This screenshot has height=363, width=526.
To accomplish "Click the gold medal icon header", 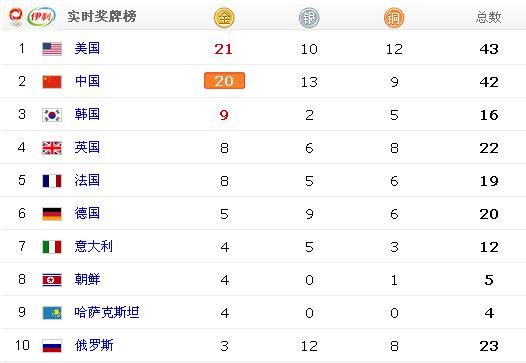I will click(x=224, y=17).
